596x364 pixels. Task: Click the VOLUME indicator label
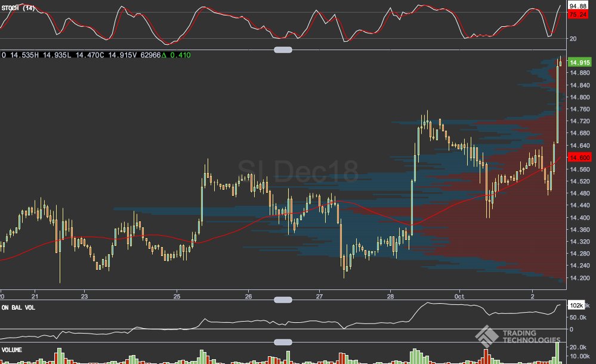[12, 350]
